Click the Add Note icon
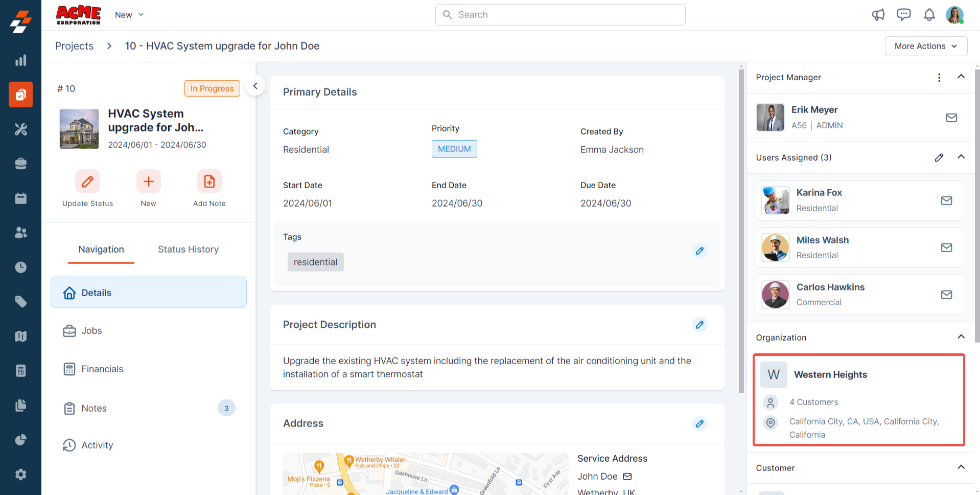The height and width of the screenshot is (495, 980). pyautogui.click(x=209, y=182)
